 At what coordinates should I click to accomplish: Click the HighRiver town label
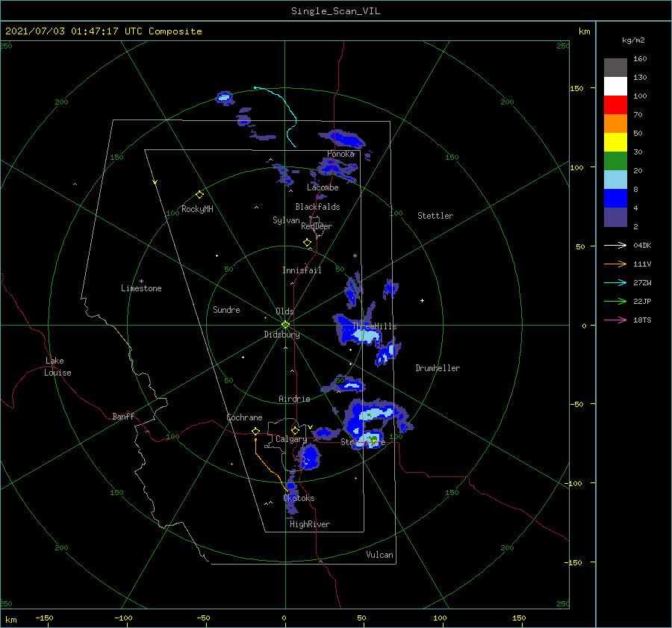tap(310, 524)
